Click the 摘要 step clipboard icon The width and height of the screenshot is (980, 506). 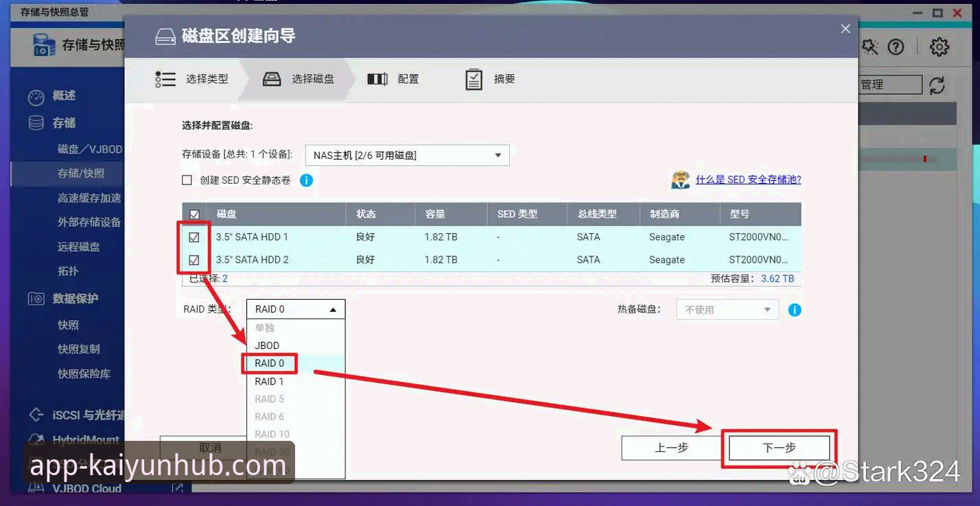(x=474, y=79)
